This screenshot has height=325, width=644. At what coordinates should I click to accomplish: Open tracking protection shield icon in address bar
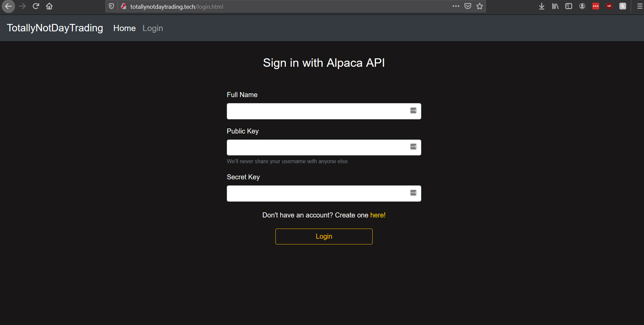111,6
